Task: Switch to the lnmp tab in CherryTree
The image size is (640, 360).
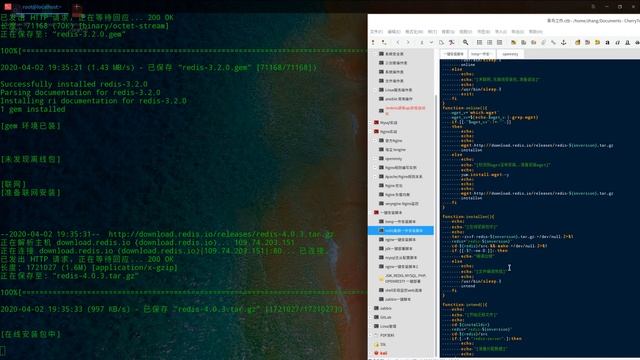Action: click(481, 54)
